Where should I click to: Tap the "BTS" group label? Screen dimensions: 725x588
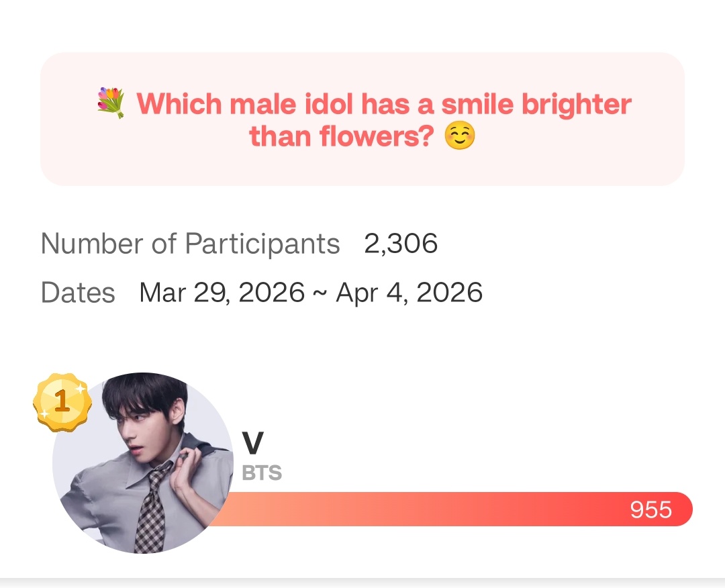pos(262,473)
